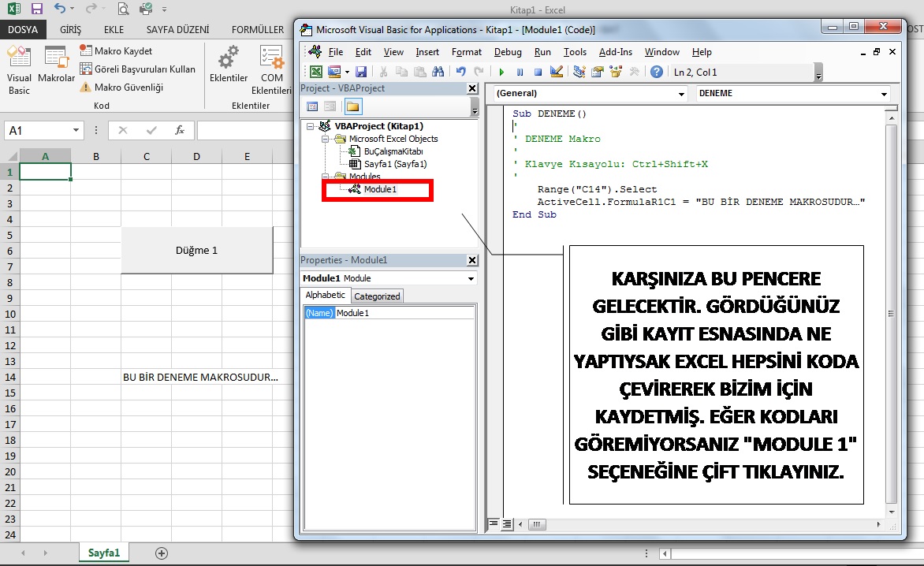Open Project Explorer icon in VBA toolbar

pos(579,72)
